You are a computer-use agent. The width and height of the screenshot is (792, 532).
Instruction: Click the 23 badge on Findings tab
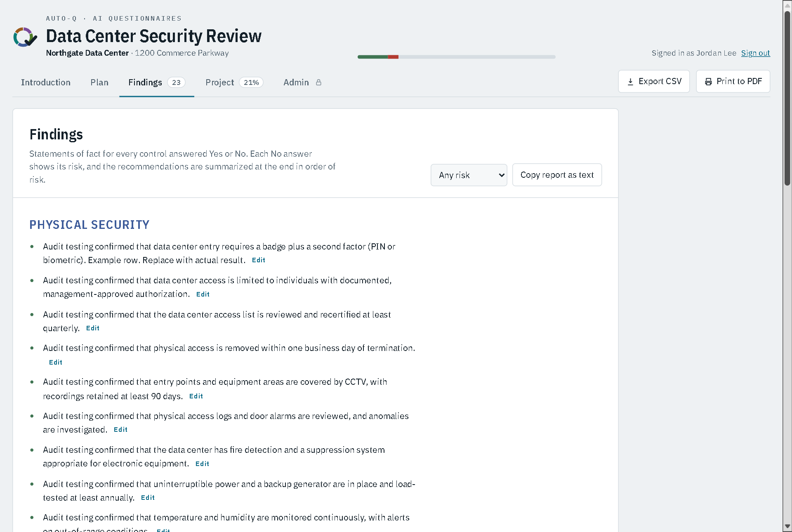pyautogui.click(x=176, y=82)
